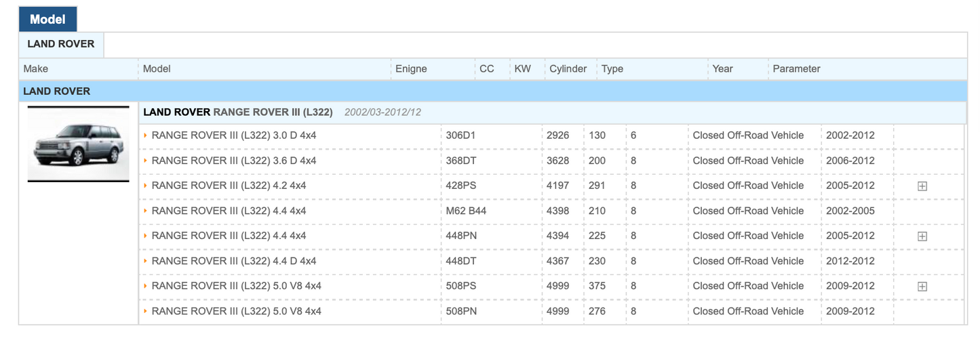
Task: Click the 291 KW value
Action: tap(597, 186)
